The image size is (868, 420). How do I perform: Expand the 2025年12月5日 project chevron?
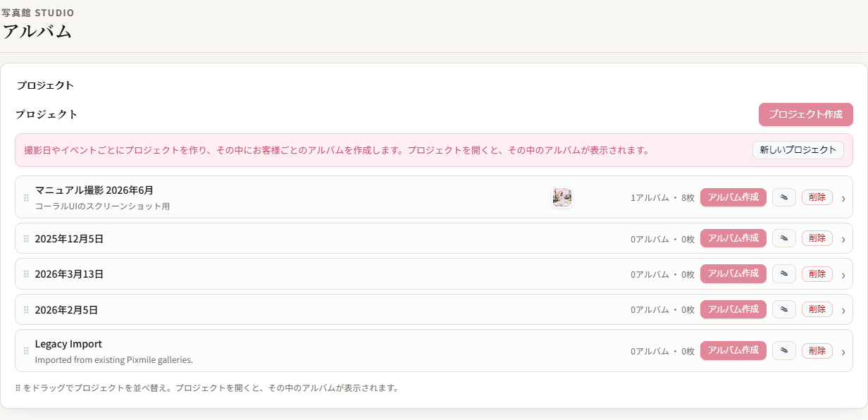click(843, 239)
